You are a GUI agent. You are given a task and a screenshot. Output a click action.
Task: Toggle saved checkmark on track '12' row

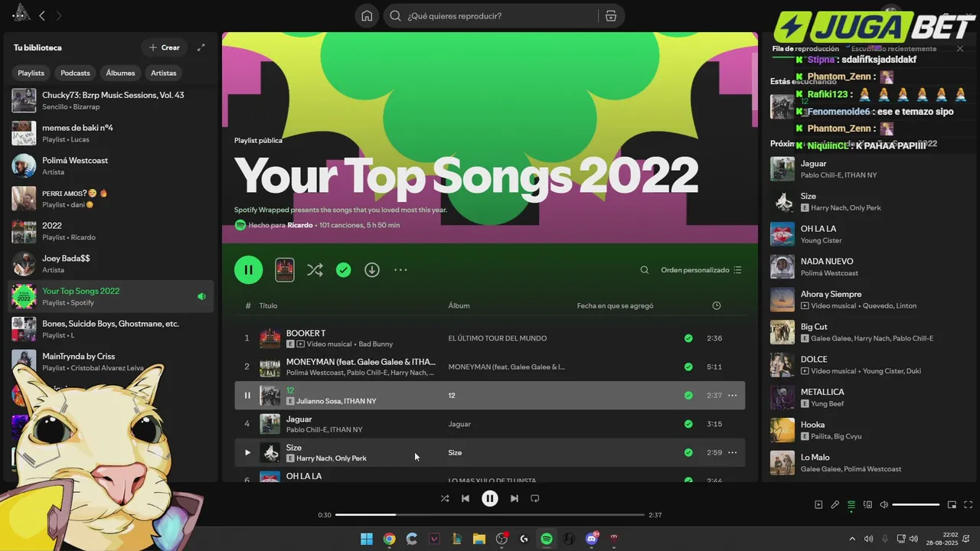point(688,396)
